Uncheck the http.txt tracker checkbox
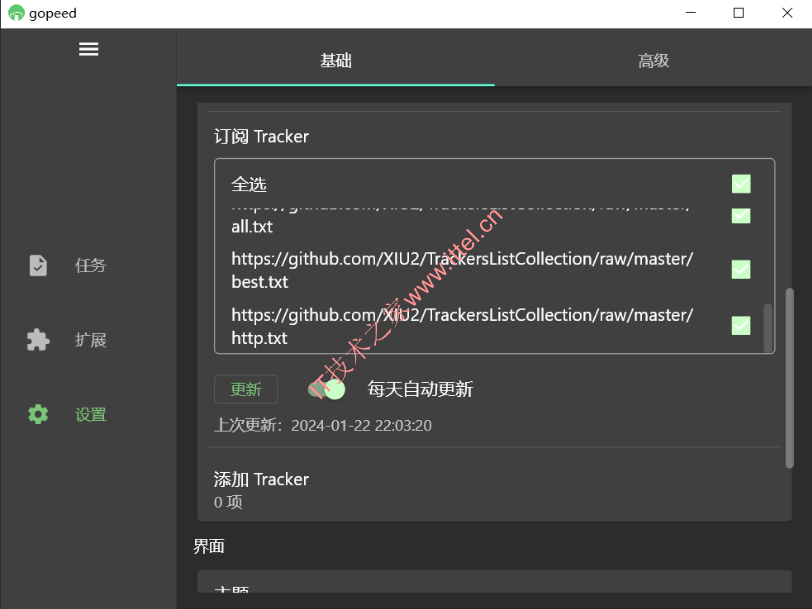Screen dimensions: 812x609 pyautogui.click(x=741, y=326)
